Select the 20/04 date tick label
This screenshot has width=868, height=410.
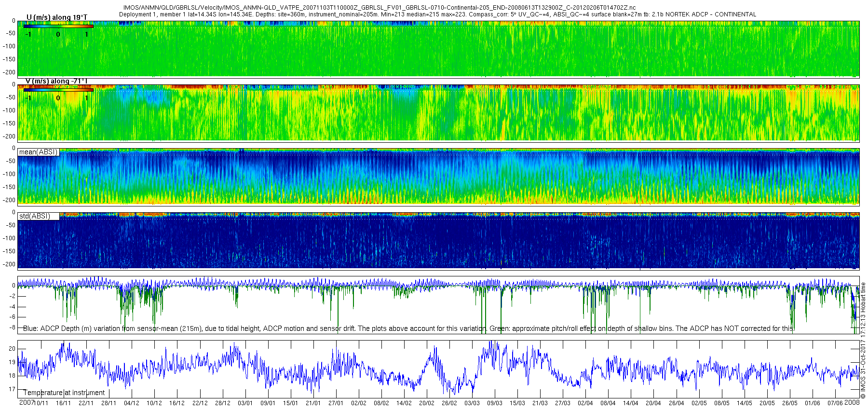click(653, 403)
